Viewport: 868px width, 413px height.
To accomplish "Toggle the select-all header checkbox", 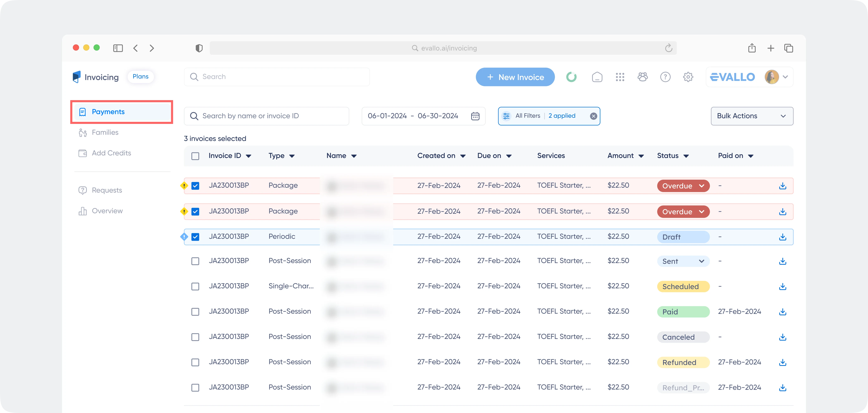I will pyautogui.click(x=195, y=156).
